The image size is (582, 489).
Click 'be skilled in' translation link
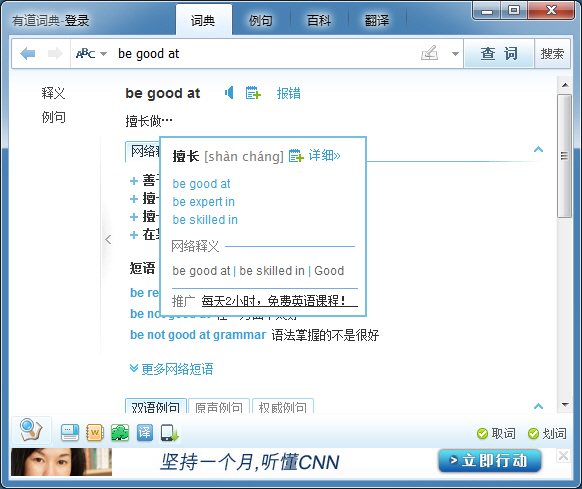(205, 219)
